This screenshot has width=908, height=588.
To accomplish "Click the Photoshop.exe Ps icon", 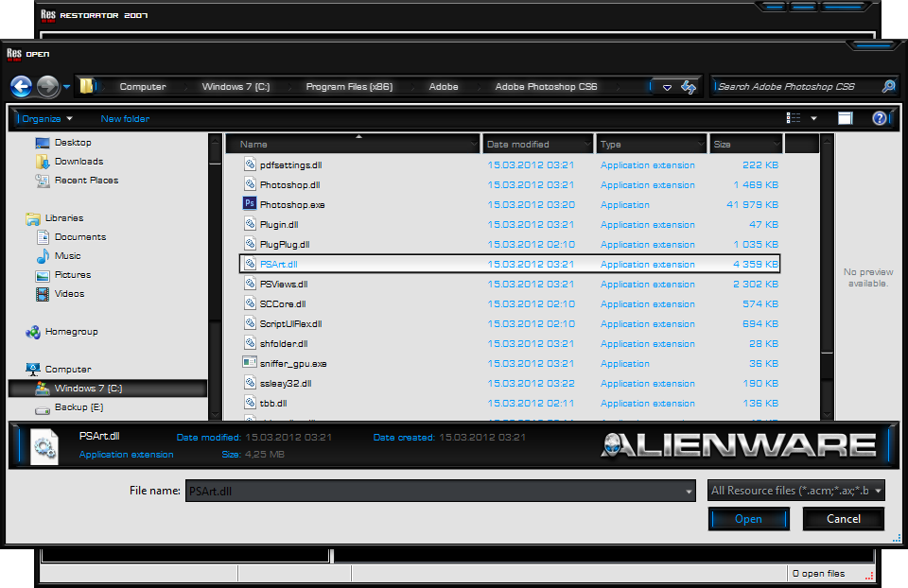I will click(250, 204).
